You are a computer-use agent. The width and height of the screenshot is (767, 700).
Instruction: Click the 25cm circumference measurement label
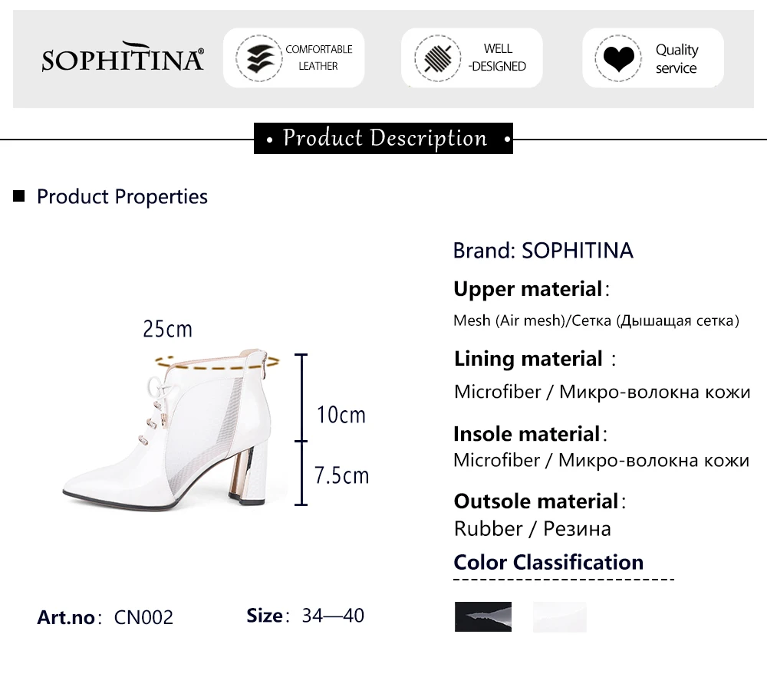click(167, 329)
